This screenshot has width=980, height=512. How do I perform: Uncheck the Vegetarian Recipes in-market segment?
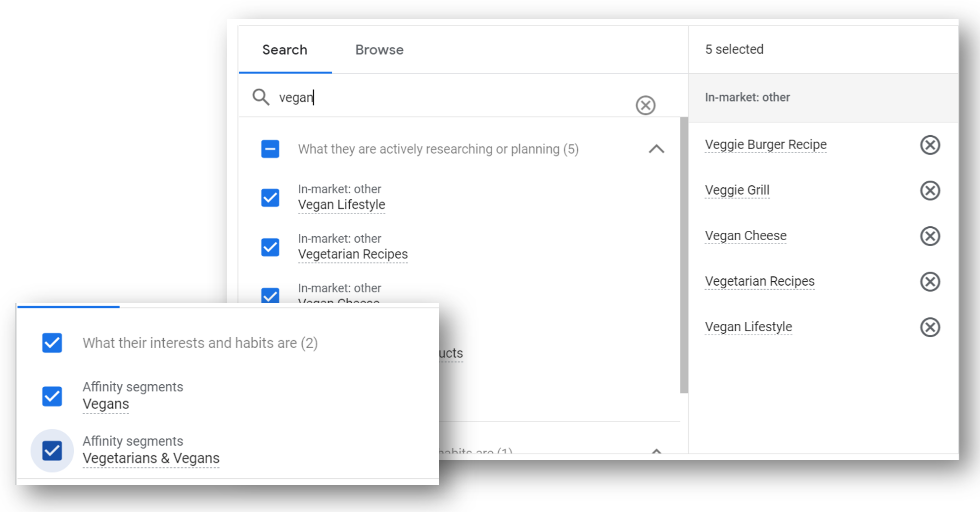tap(270, 247)
